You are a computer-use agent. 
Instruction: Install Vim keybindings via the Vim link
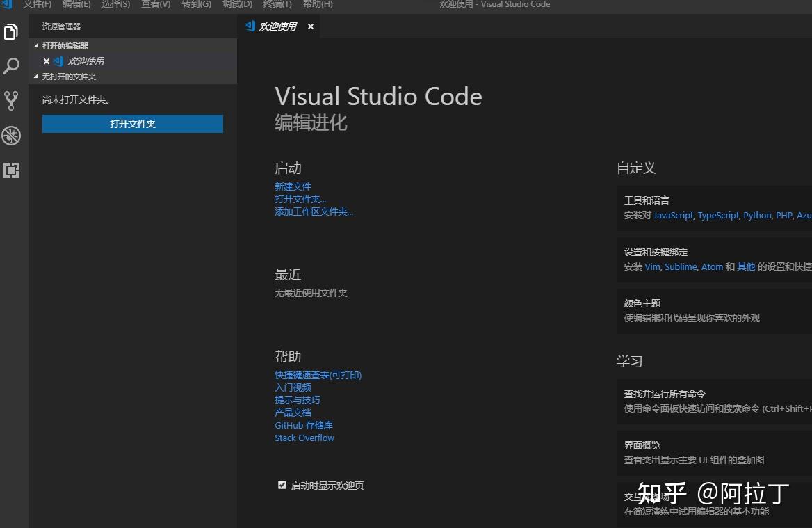pos(651,266)
